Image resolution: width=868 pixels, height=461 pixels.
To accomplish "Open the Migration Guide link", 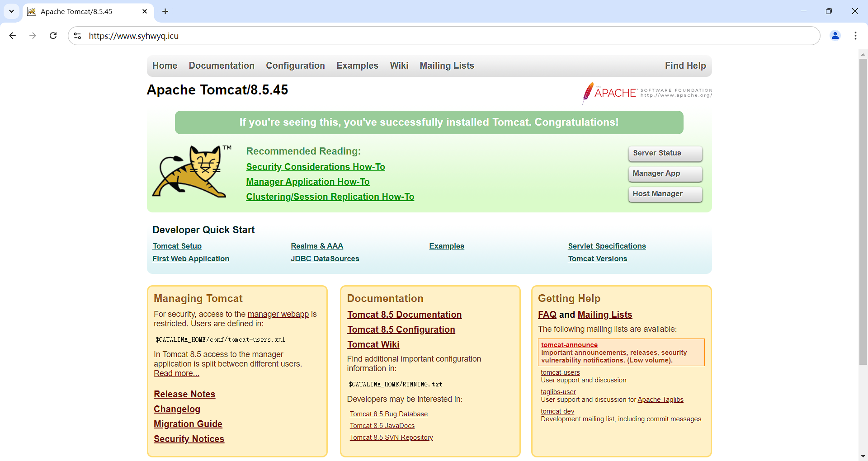I will coord(188,424).
